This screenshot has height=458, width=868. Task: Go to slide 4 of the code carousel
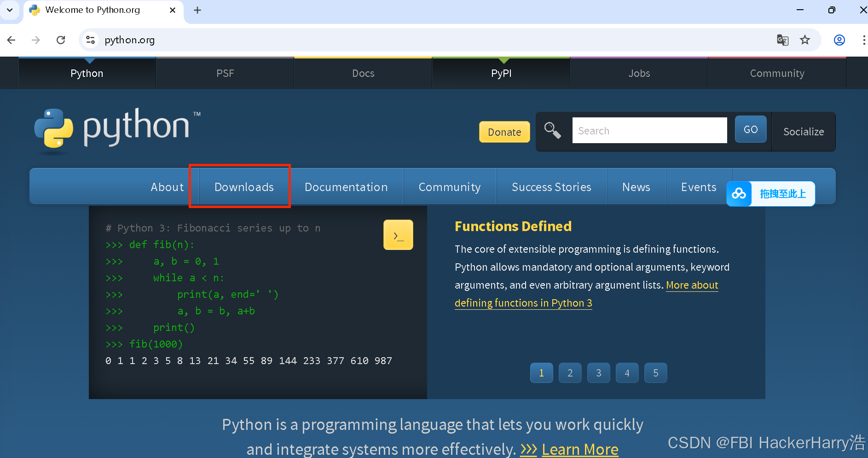[x=627, y=373]
